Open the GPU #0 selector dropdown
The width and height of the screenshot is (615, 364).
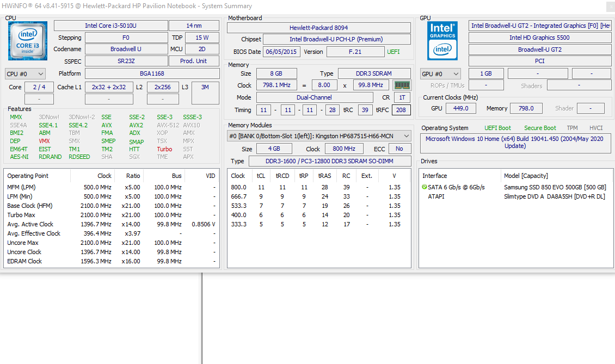click(x=440, y=74)
